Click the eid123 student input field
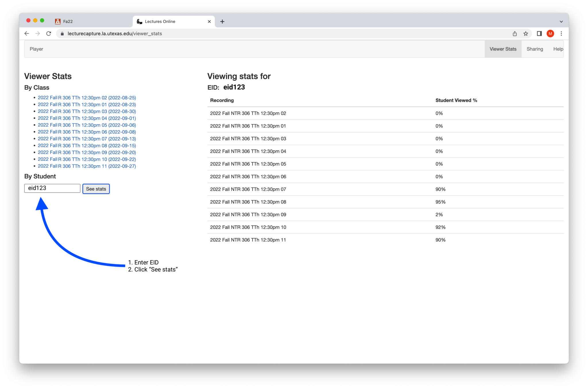 pos(52,188)
